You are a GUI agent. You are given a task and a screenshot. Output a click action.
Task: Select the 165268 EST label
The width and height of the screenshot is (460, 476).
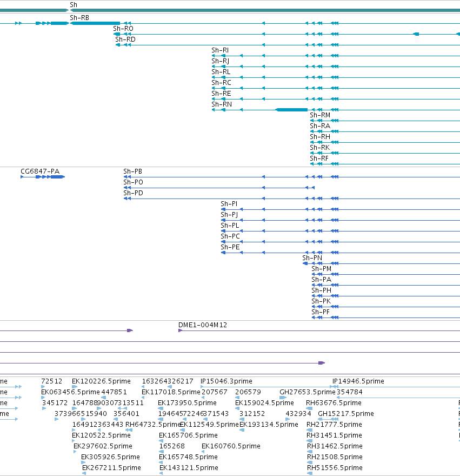click(x=172, y=446)
